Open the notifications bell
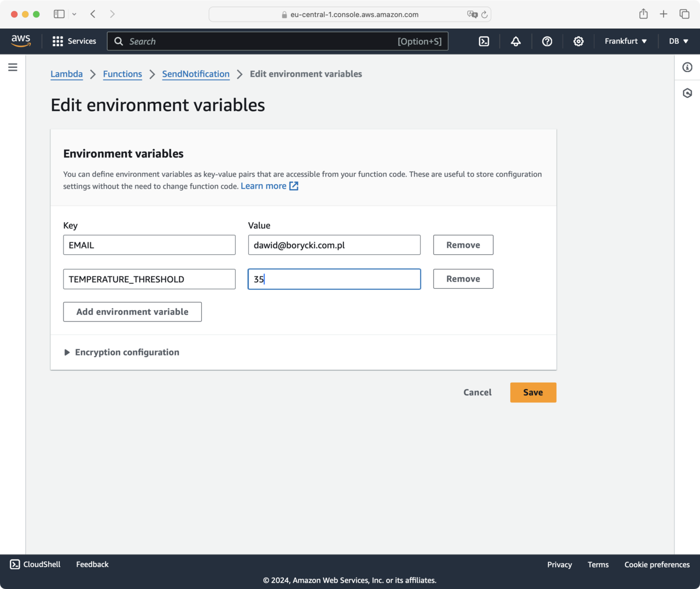 pyautogui.click(x=515, y=42)
